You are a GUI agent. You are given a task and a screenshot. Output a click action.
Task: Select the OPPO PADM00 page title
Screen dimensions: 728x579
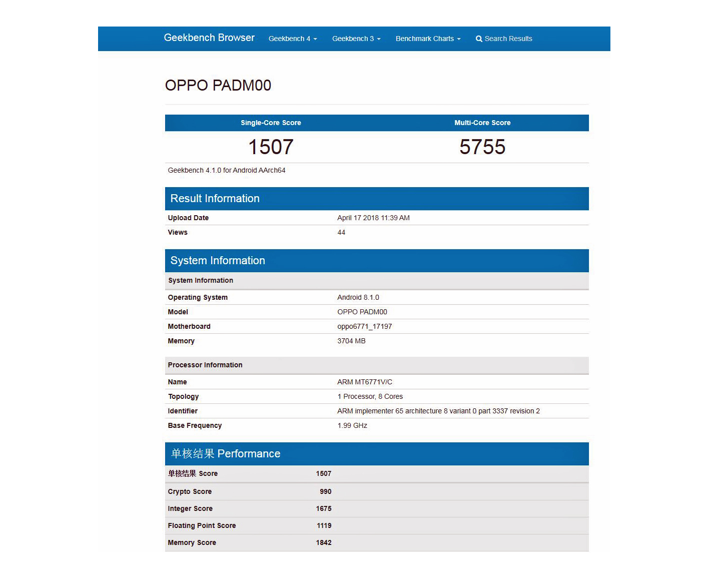point(218,85)
